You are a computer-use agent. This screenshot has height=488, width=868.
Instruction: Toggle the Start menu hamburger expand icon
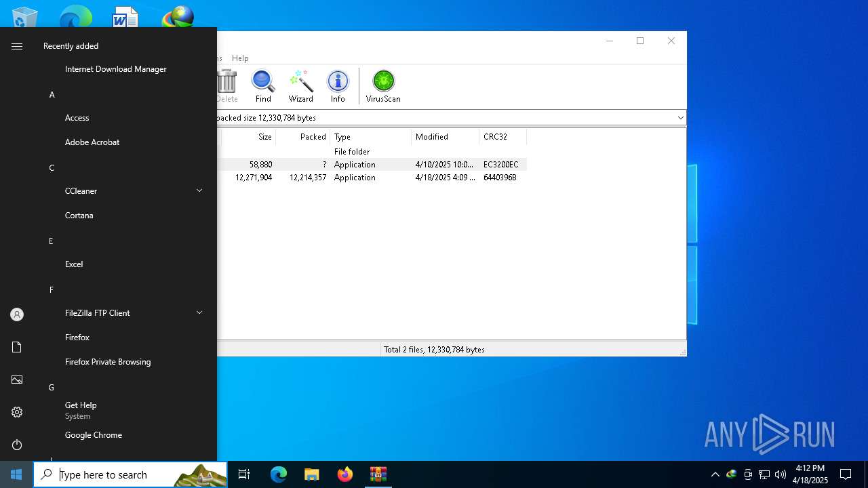17,46
